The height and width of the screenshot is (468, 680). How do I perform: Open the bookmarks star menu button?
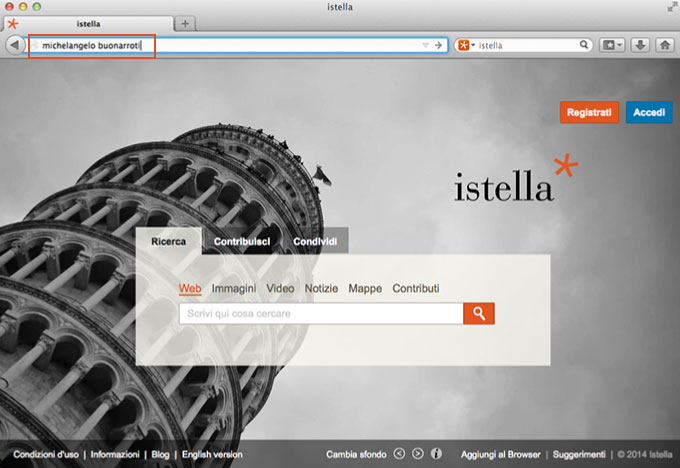(x=612, y=45)
